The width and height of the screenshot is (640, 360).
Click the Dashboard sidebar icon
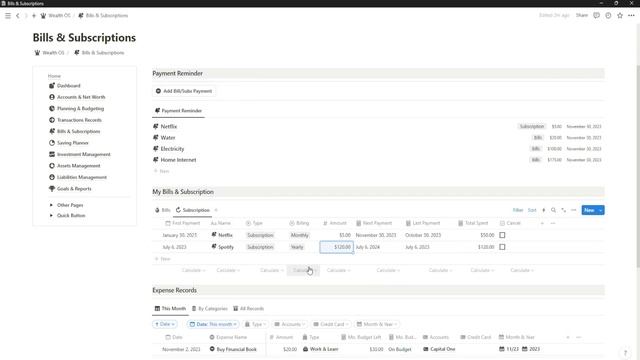(52, 86)
